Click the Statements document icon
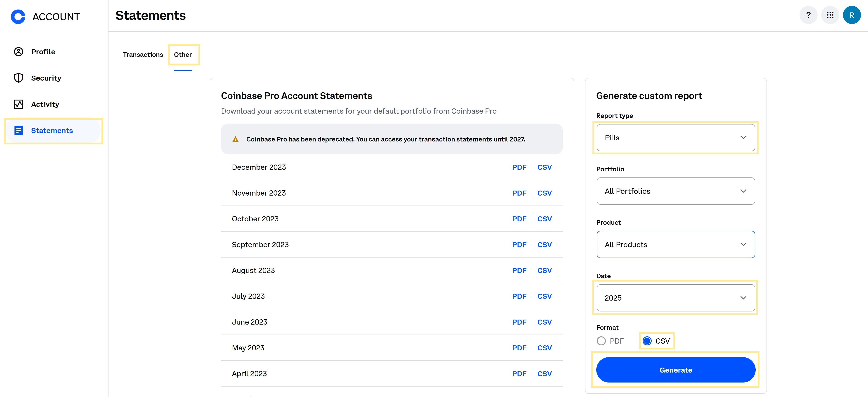The width and height of the screenshot is (868, 397). [x=19, y=131]
